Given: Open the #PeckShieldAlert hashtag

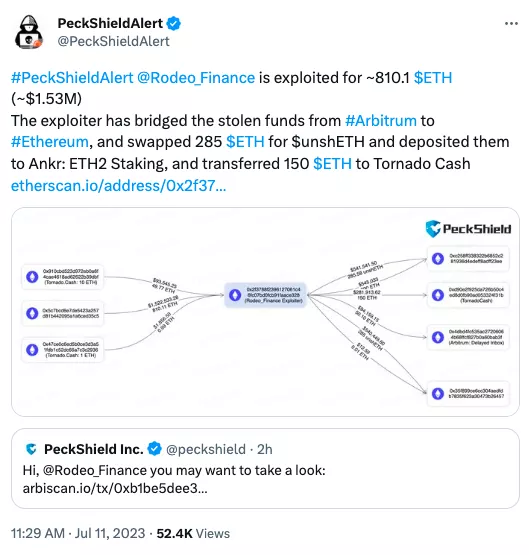Looking at the screenshot, I should click(72, 78).
